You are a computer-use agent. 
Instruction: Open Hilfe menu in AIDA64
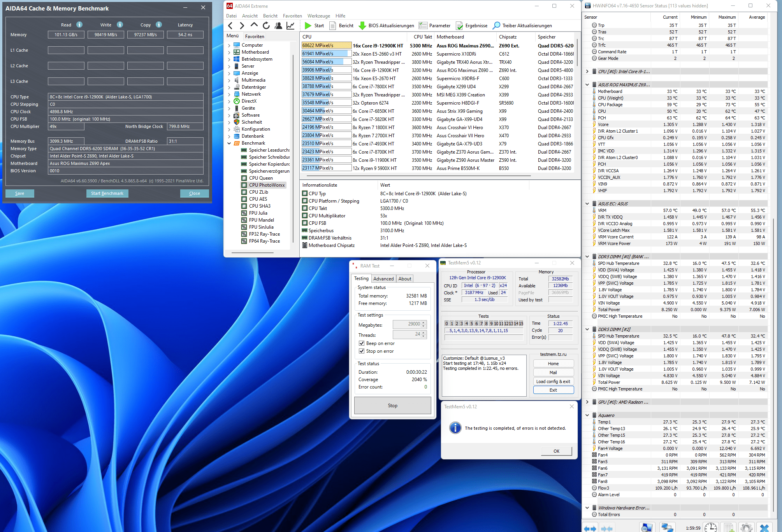341,16
